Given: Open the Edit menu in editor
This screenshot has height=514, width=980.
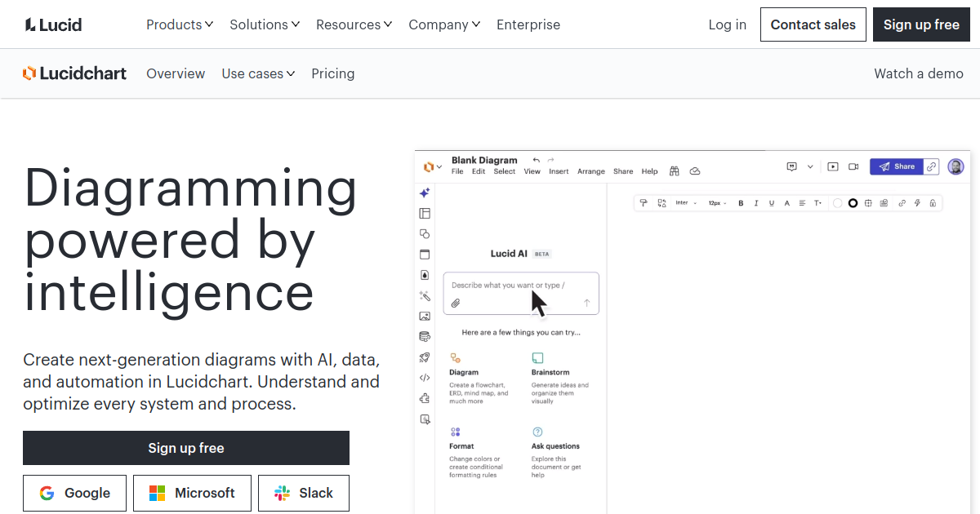Looking at the screenshot, I should click(479, 171).
